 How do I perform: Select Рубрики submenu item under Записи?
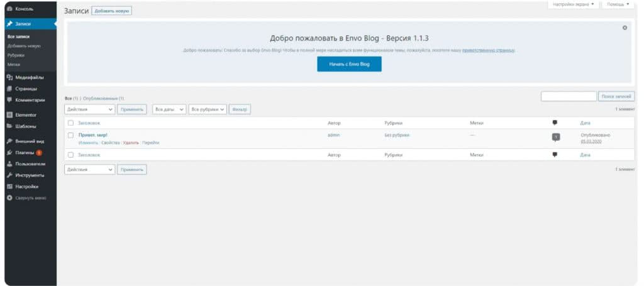tap(16, 55)
